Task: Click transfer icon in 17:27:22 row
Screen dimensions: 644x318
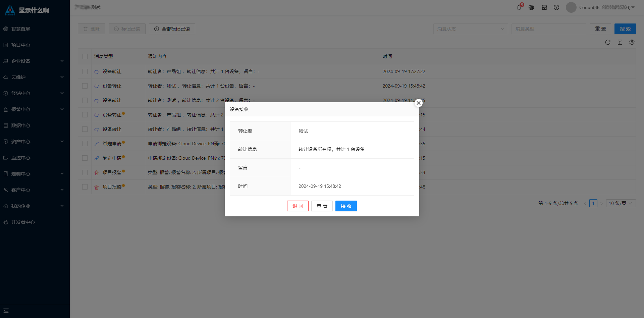Action: [x=97, y=72]
